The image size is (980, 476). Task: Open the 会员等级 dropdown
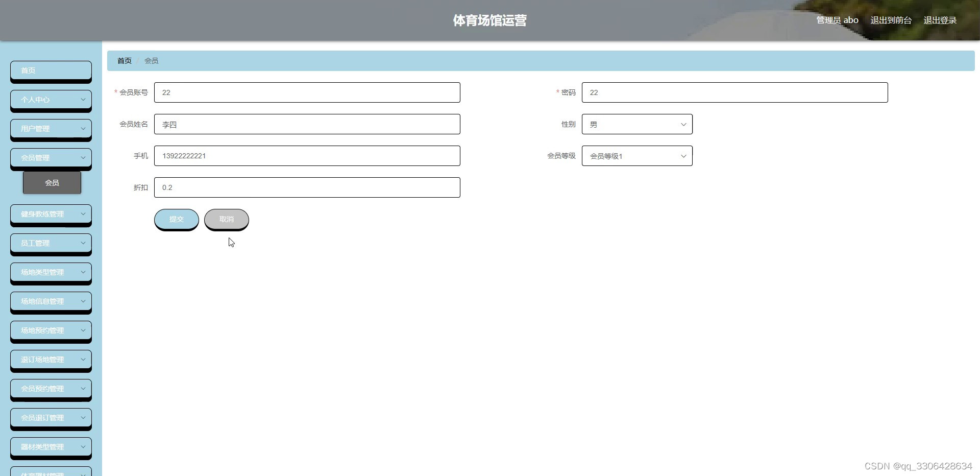click(637, 156)
